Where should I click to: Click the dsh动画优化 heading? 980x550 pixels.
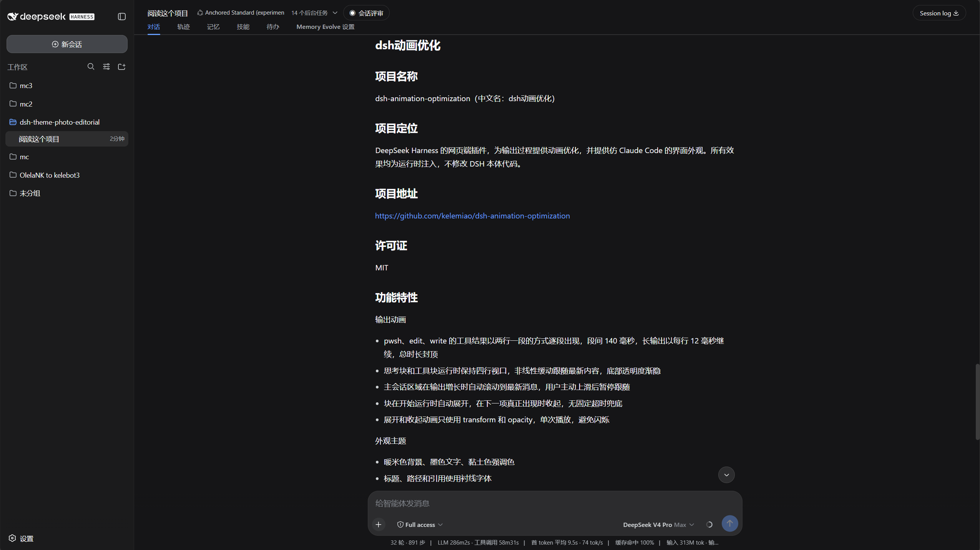407,45
